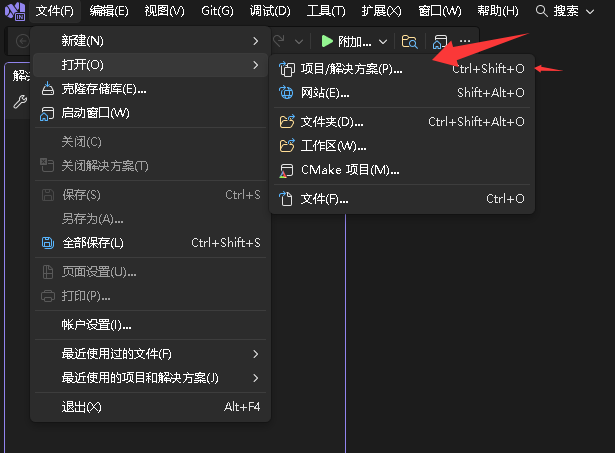Click the wrench icon in side panel

(x=18, y=102)
